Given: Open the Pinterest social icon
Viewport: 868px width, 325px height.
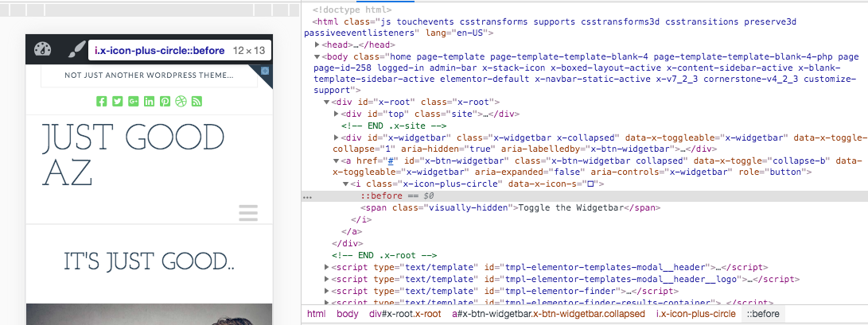Looking at the screenshot, I should (x=165, y=101).
